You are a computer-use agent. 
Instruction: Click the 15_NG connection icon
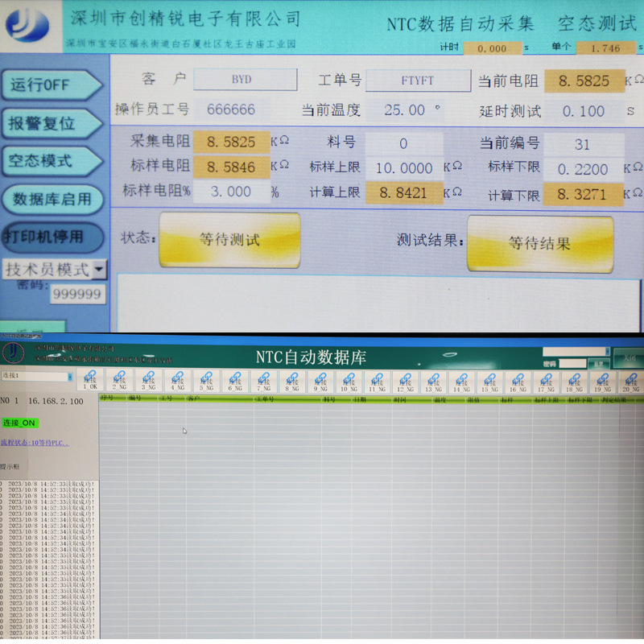(x=490, y=382)
